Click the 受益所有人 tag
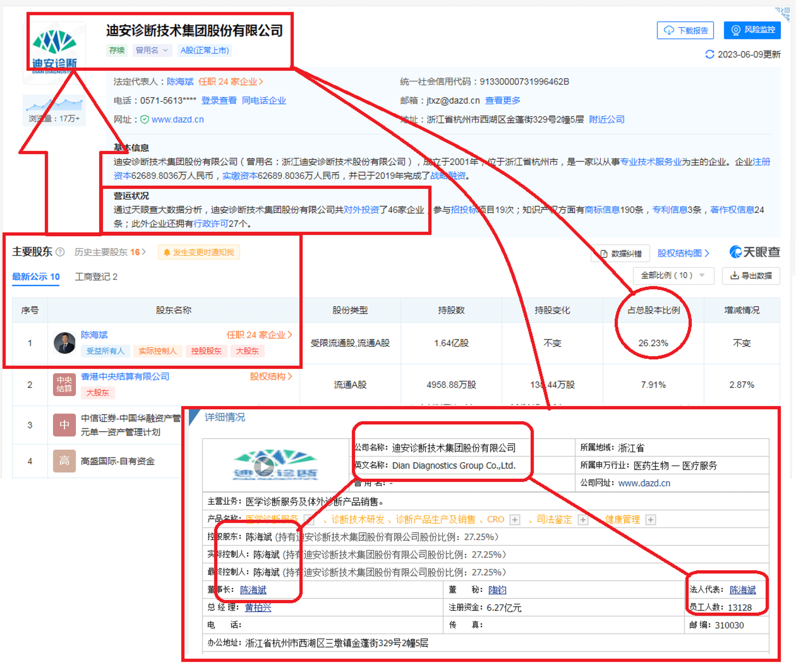This screenshot has width=796, height=672. click(106, 351)
